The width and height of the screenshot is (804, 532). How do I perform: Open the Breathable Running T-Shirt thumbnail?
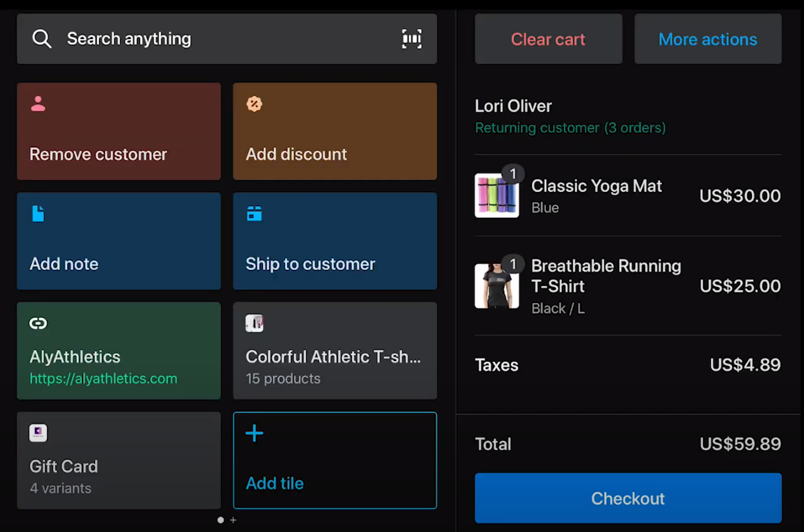497,285
